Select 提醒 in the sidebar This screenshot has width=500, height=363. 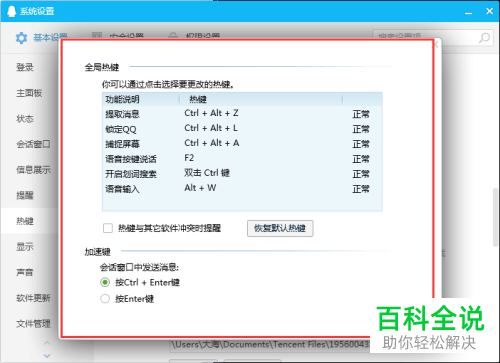pos(25,195)
